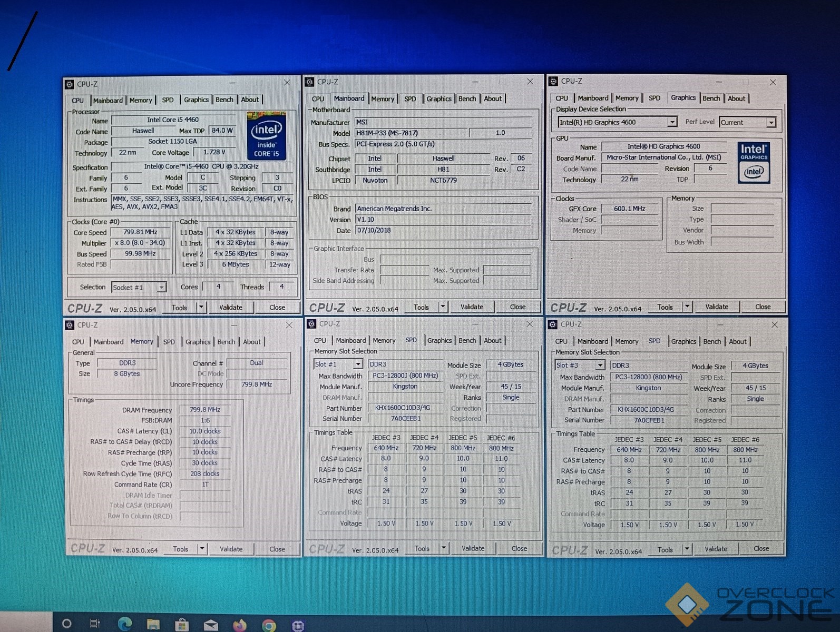
Task: Click Core Speed value 799.81 MHz
Action: pos(140,232)
